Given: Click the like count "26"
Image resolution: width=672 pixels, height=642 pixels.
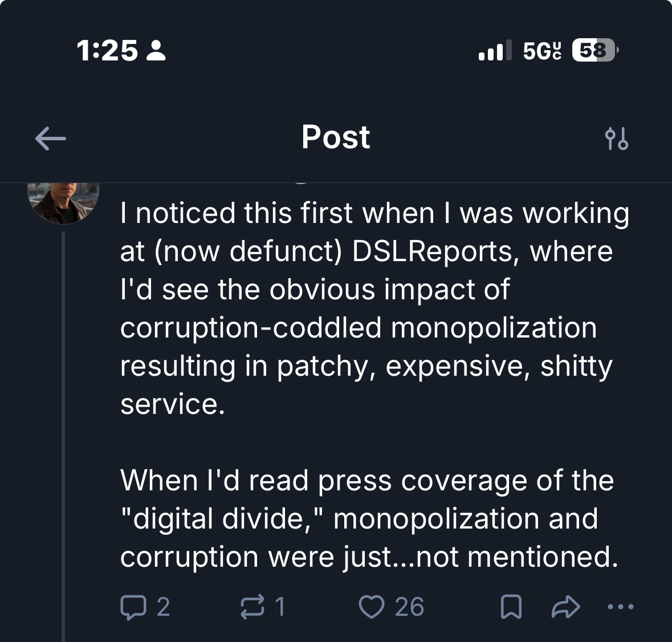Looking at the screenshot, I should pos(409,607).
